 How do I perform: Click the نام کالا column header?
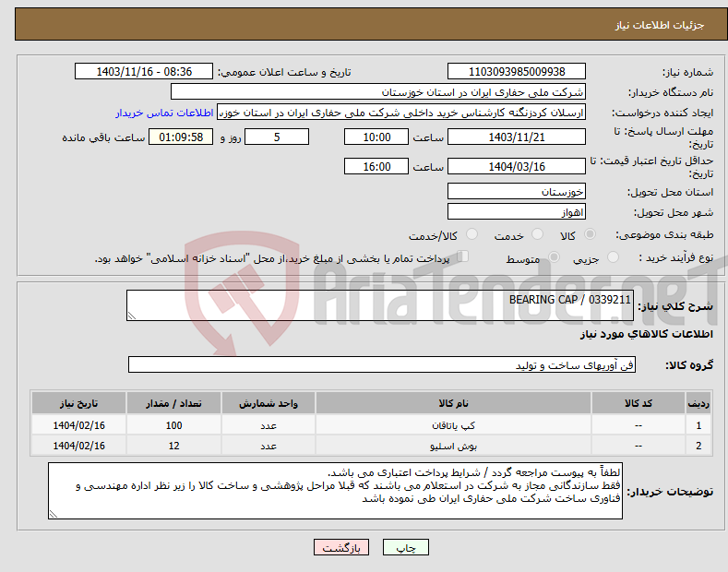point(453,403)
